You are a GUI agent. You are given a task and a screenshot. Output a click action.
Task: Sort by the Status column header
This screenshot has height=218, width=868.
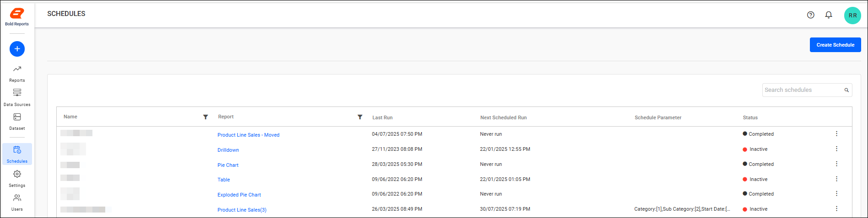pyautogui.click(x=750, y=117)
